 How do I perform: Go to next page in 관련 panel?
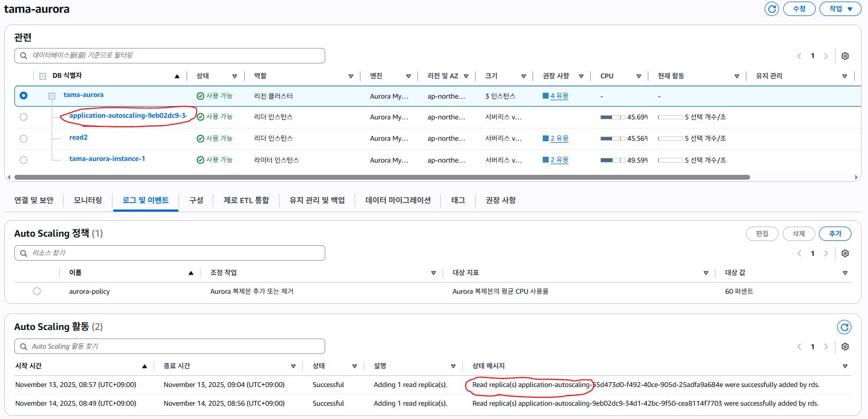click(826, 56)
